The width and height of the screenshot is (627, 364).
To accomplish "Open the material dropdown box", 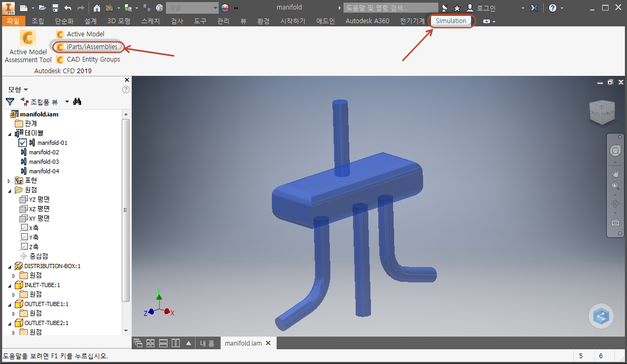I will click(x=193, y=7).
